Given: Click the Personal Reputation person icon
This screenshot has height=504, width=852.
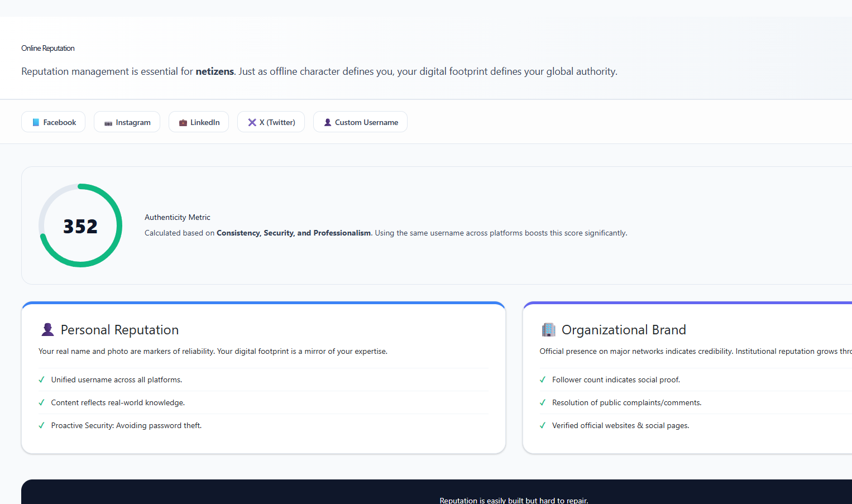Looking at the screenshot, I should (x=48, y=330).
